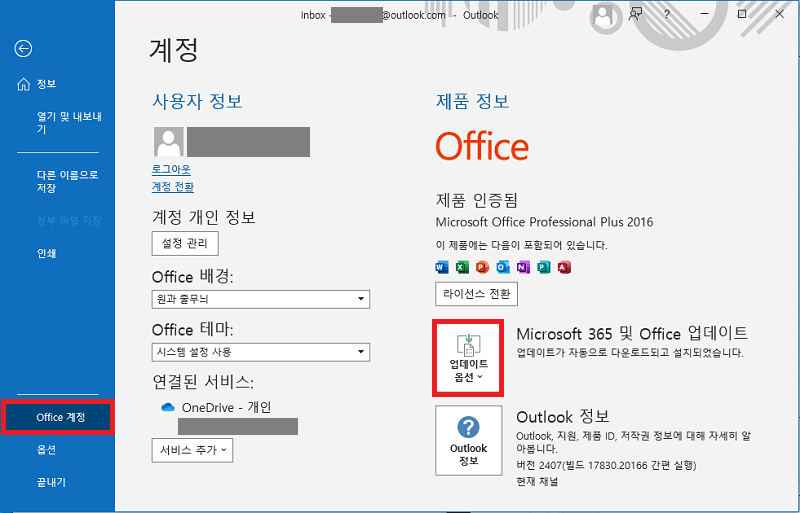Click the Outlook 정보 button
Viewport: 800px width, 513px height.
click(468, 441)
